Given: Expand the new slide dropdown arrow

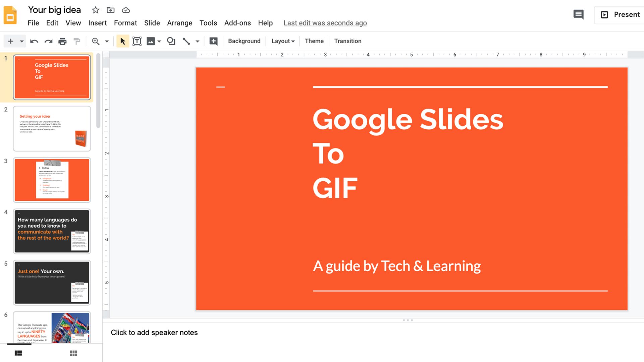Looking at the screenshot, I should [x=21, y=41].
